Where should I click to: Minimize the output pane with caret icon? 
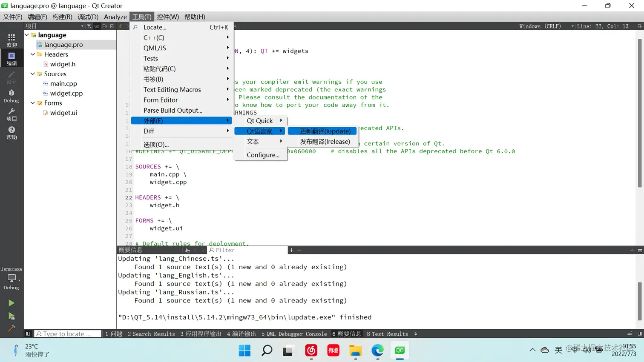[x=632, y=251]
